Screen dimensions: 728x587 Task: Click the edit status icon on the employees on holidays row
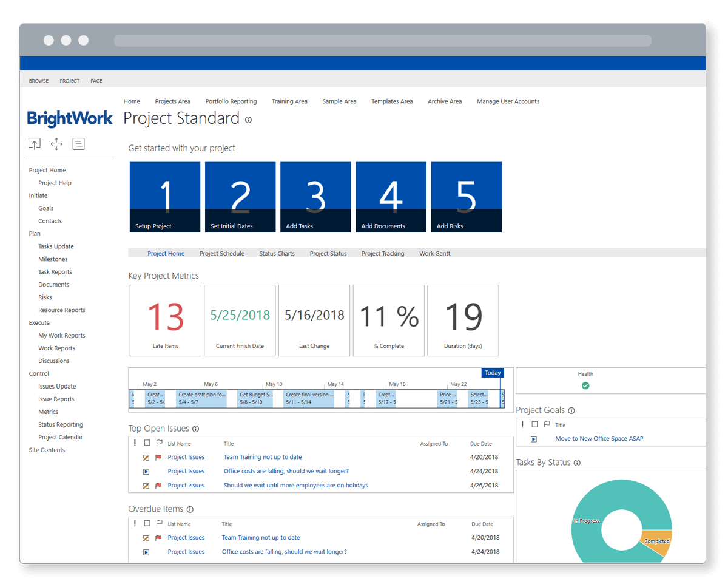pyautogui.click(x=146, y=486)
